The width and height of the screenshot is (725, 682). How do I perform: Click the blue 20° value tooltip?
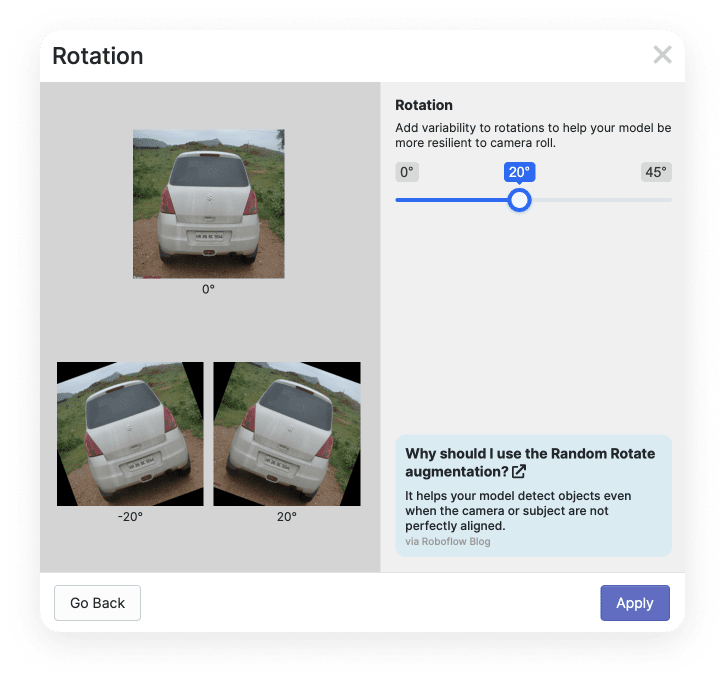click(x=519, y=172)
